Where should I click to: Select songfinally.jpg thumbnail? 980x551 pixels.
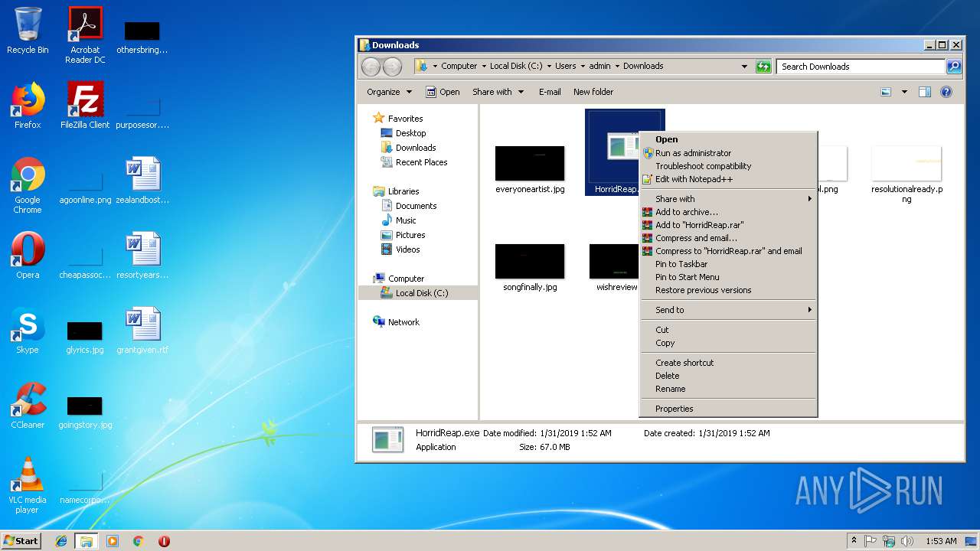(530, 268)
